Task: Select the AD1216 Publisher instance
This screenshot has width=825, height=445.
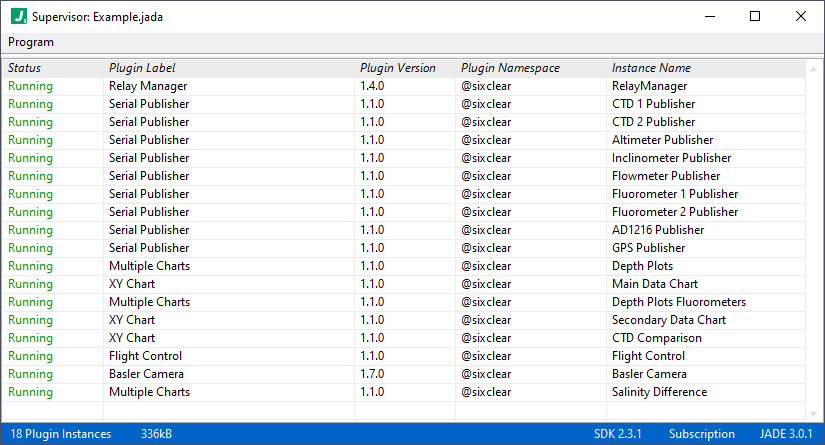Action: coord(658,230)
